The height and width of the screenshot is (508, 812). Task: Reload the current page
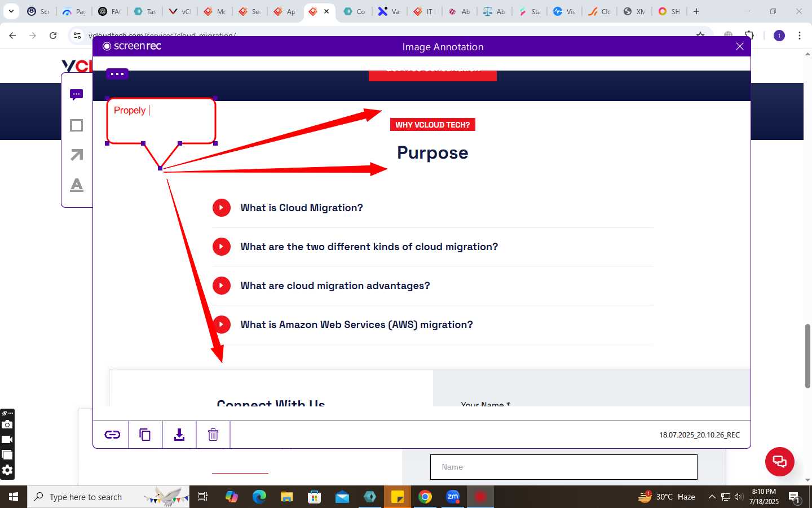(53, 36)
